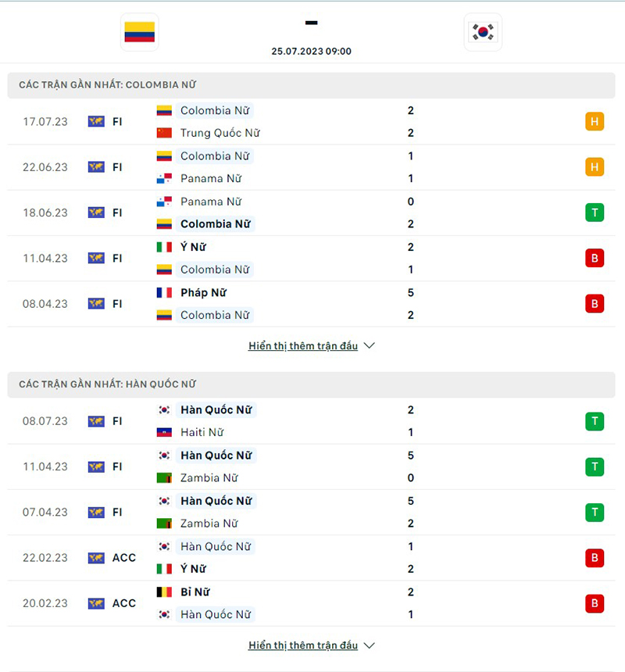The image size is (625, 672).
Task: Toggle the orange H badge for the 17.07.23 match
Action: [595, 122]
